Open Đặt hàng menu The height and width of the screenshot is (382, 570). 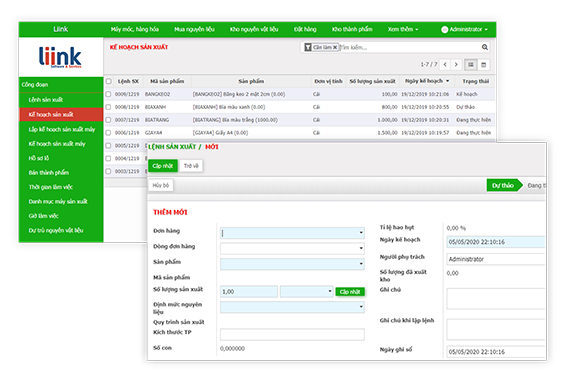pyautogui.click(x=305, y=29)
